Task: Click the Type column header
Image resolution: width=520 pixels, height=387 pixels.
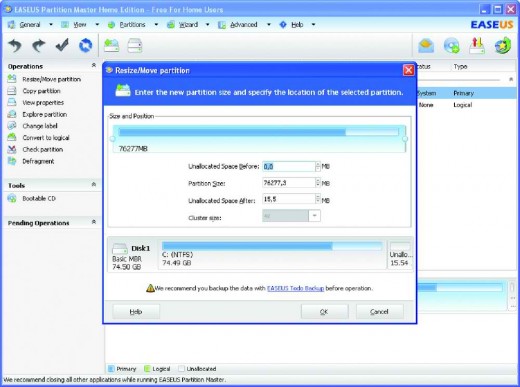Action: tap(460, 66)
